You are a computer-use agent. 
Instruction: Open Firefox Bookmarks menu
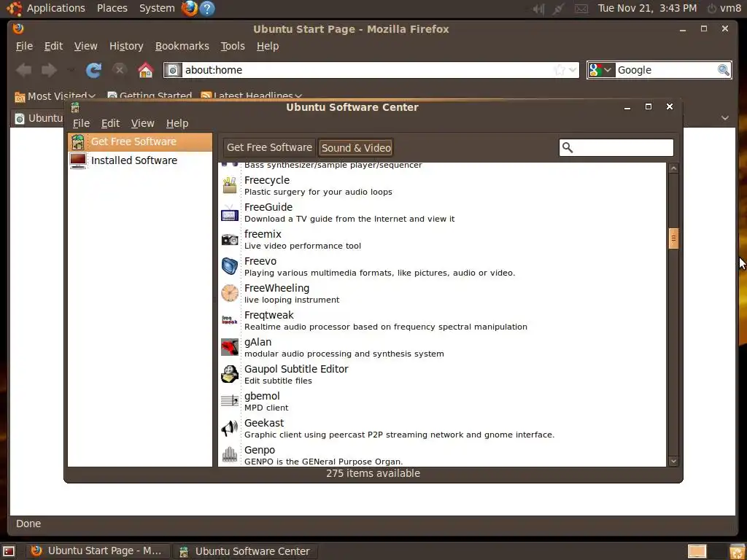pos(182,46)
